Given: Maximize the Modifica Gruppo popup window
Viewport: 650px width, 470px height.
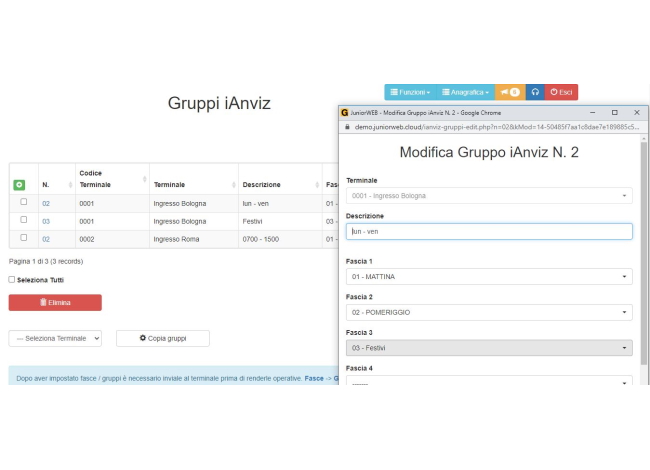Looking at the screenshot, I should click(615, 113).
